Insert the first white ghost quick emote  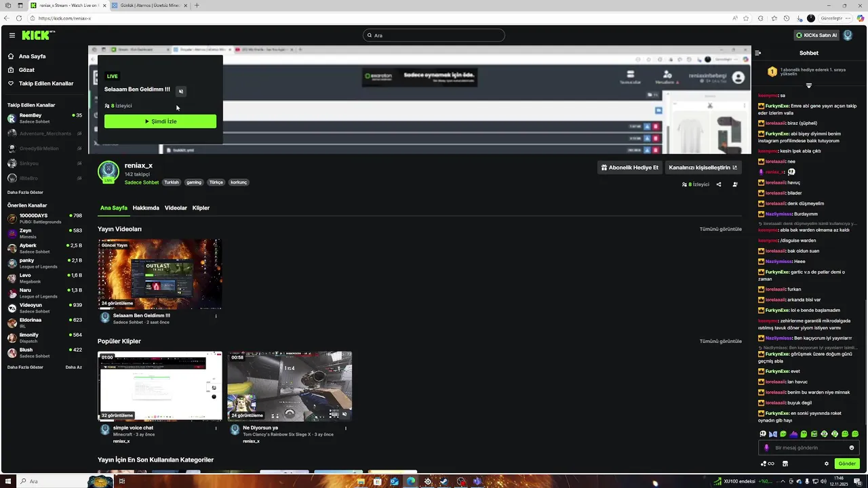(763, 434)
